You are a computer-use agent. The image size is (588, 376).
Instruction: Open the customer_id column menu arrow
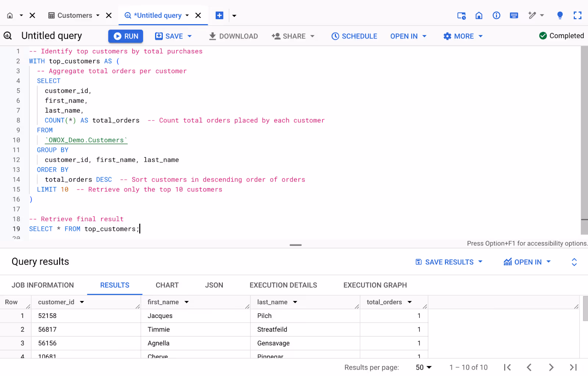point(82,302)
